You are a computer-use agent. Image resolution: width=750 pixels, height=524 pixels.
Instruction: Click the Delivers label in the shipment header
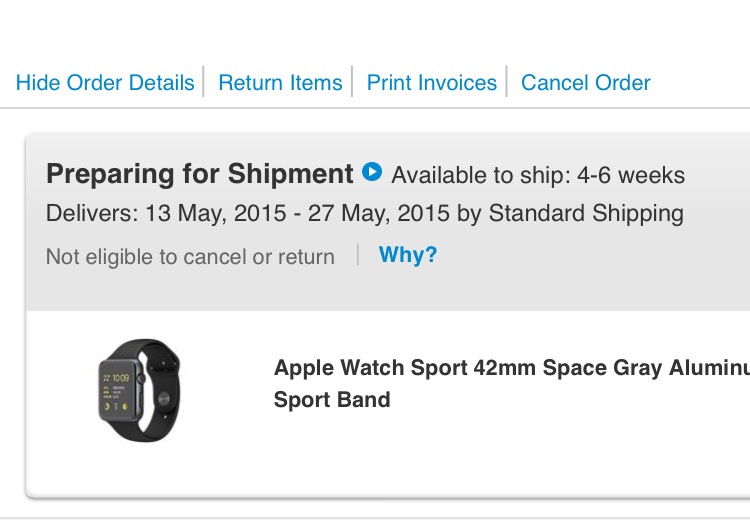pos(91,213)
